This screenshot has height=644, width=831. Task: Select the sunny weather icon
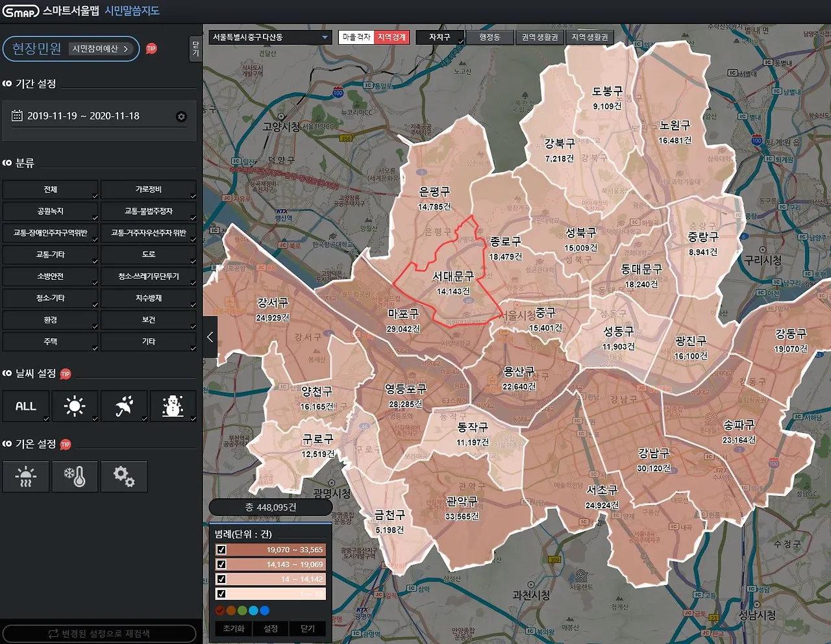tap(75, 406)
